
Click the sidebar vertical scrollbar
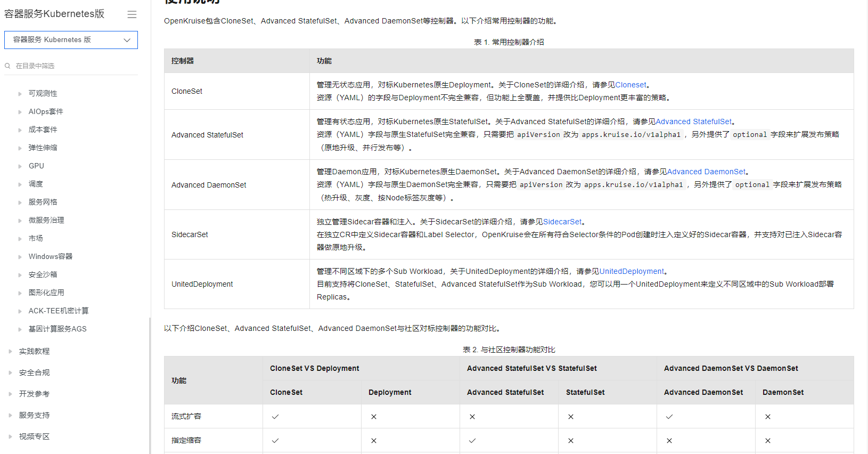pyautogui.click(x=150, y=385)
